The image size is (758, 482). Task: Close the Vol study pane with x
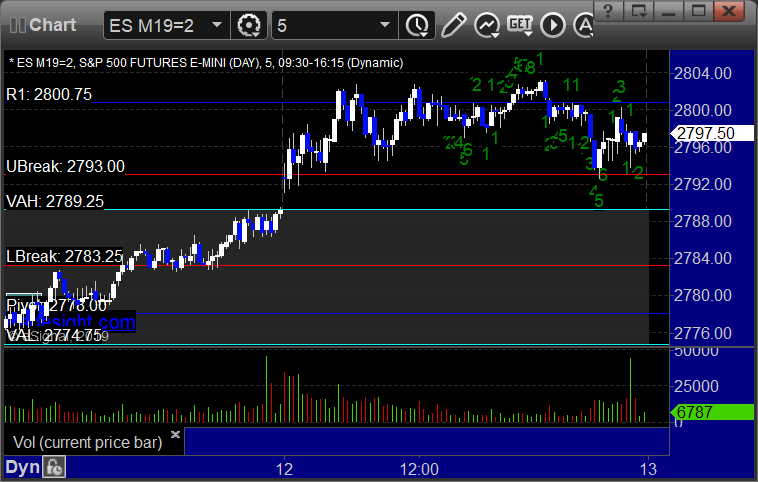coord(175,434)
